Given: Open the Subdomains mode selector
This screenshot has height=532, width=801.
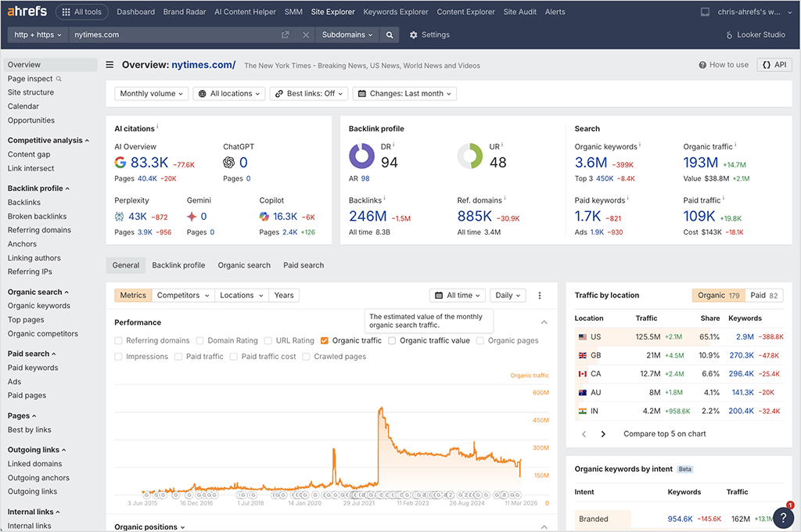Looking at the screenshot, I should point(347,34).
